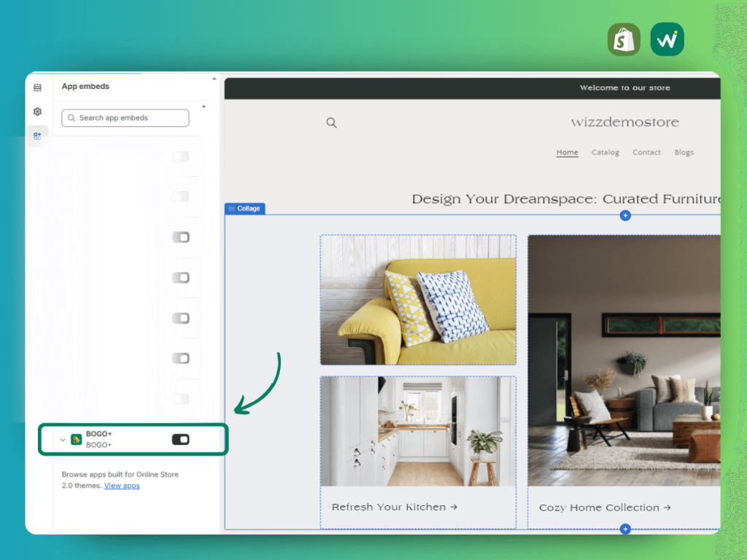
Task: Open Refresh Your Kitchen link
Action: click(x=395, y=507)
